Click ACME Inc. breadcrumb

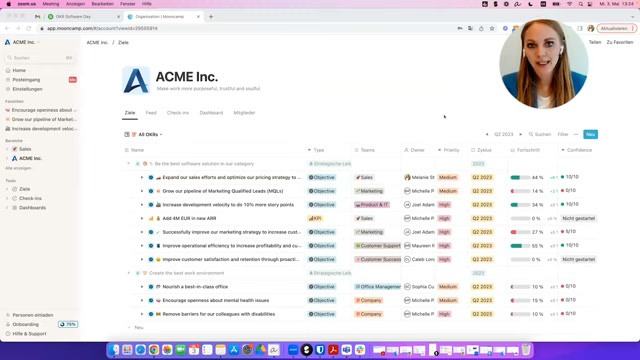[x=97, y=42]
